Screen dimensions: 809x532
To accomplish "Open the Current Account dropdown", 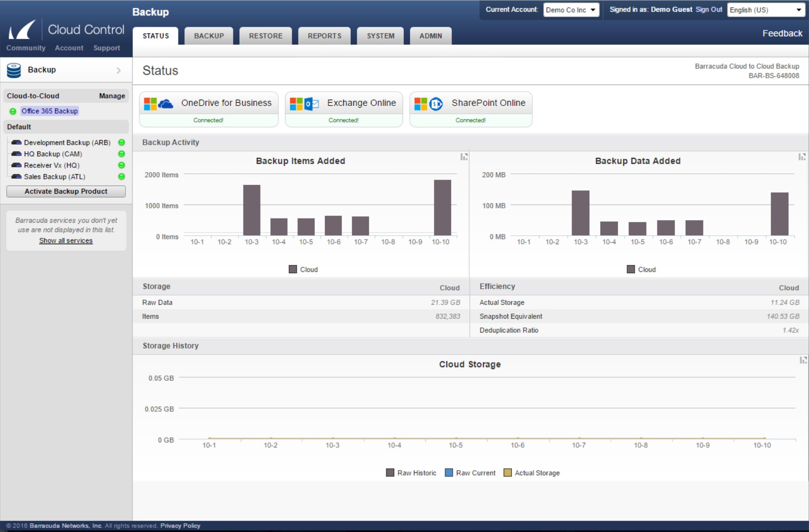I will pyautogui.click(x=571, y=10).
